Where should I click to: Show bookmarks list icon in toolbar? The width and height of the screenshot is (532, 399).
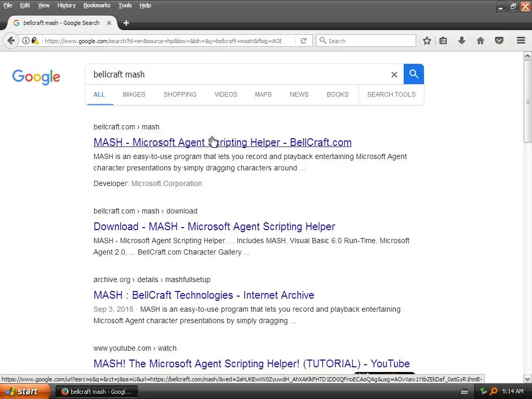(x=443, y=41)
